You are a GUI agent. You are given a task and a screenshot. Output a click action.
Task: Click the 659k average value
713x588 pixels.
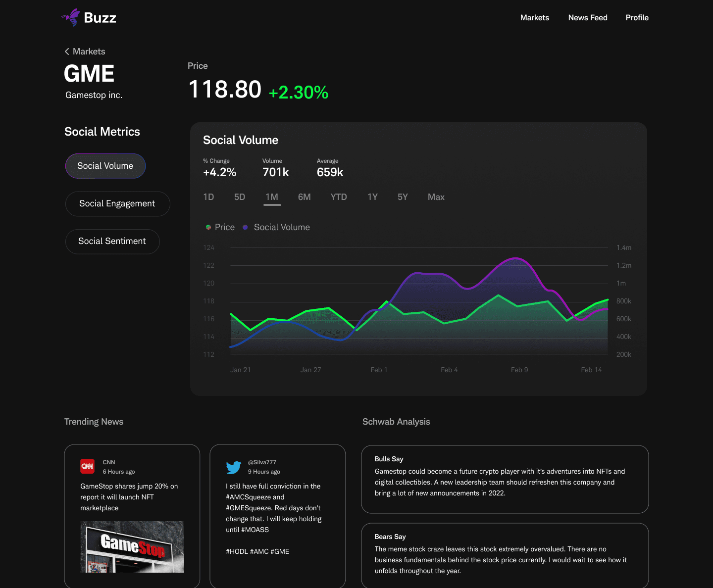(330, 172)
